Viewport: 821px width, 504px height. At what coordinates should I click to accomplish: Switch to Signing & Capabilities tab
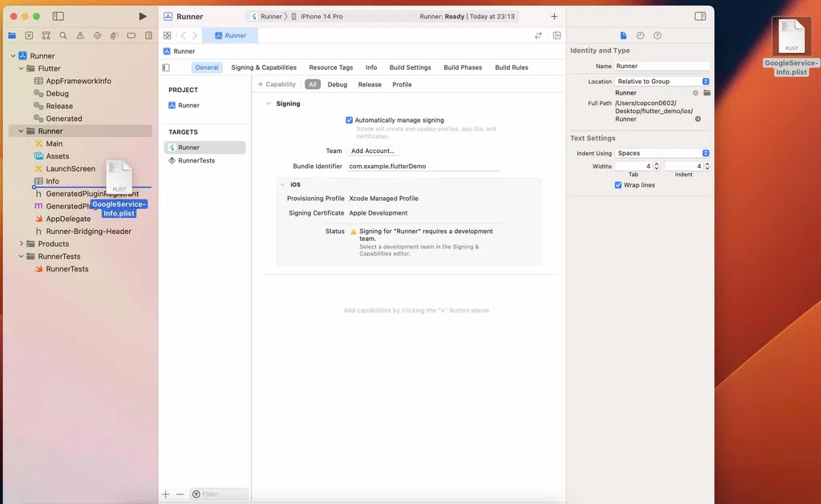[263, 67]
